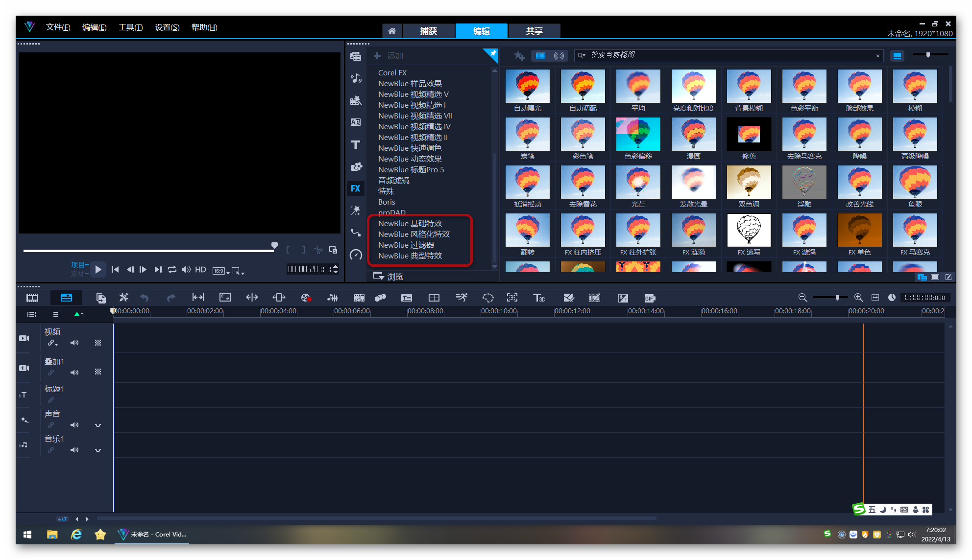Switch to the 捕获 tab
The height and width of the screenshot is (560, 972).
tap(429, 31)
